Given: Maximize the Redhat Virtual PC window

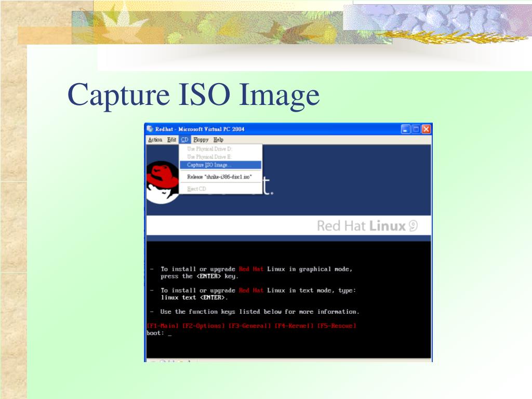Looking at the screenshot, I should pos(416,129).
